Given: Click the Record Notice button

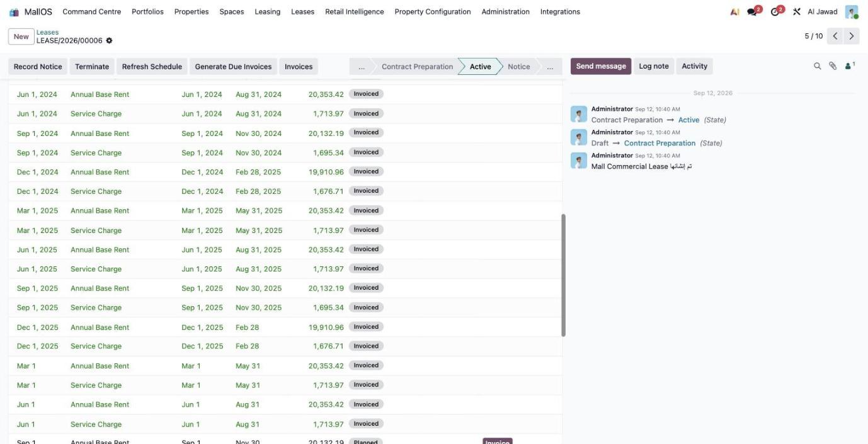Looking at the screenshot, I should tap(38, 67).
